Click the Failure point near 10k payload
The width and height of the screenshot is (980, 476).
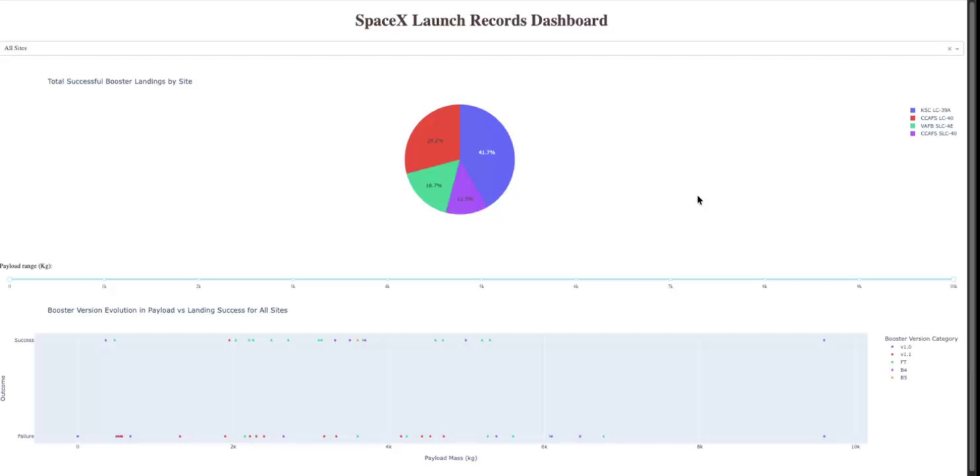[824, 436]
